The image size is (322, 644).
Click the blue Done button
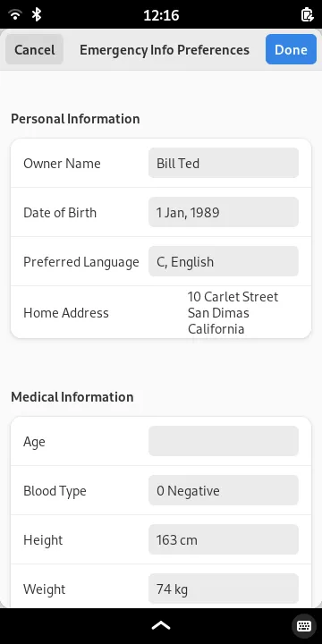coord(291,49)
